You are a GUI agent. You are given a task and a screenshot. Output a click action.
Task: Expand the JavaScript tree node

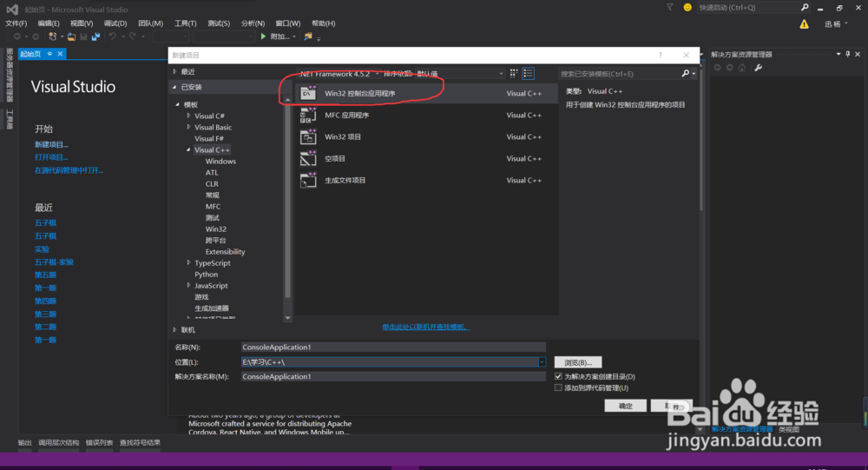(x=188, y=286)
